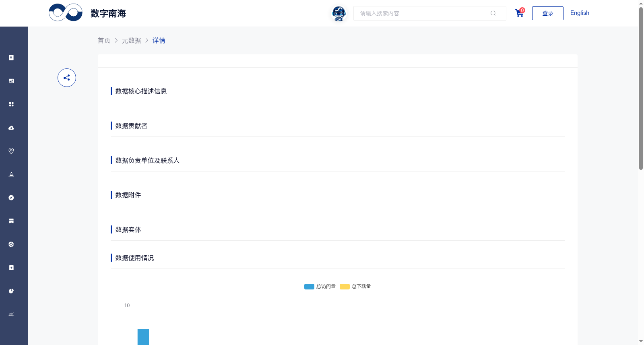This screenshot has width=644, height=345.
Task: Click the chart y-axis label 10
Action: pyautogui.click(x=127, y=306)
